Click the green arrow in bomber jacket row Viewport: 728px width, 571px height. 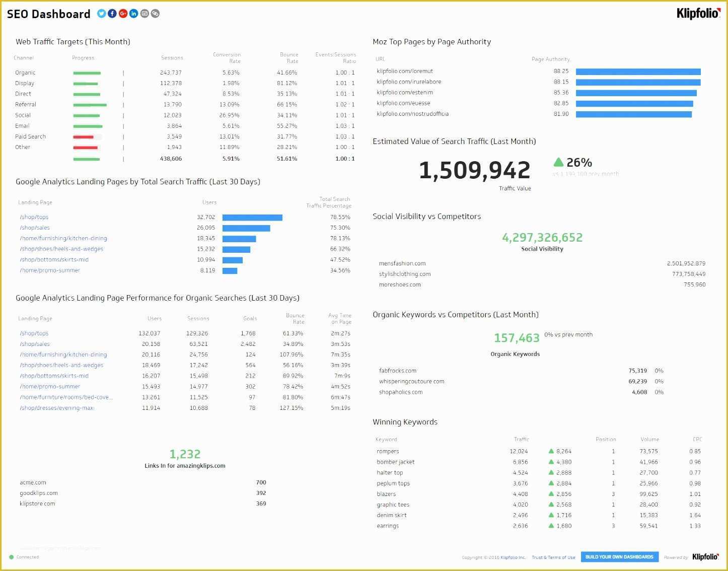point(551,462)
